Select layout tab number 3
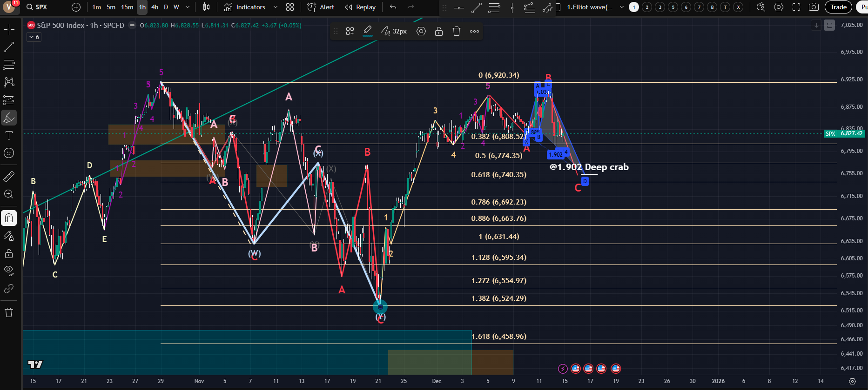This screenshot has width=868, height=390. (660, 7)
